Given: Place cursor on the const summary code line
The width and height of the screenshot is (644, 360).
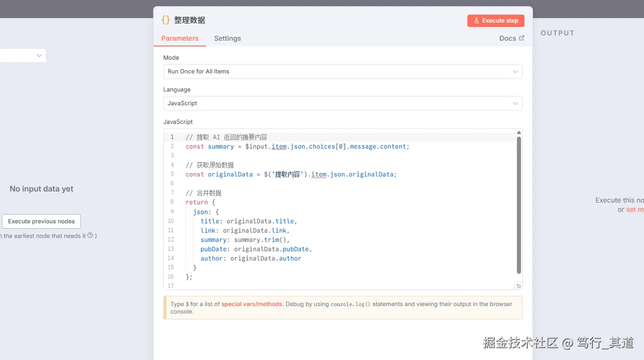Looking at the screenshot, I should click(x=297, y=146).
